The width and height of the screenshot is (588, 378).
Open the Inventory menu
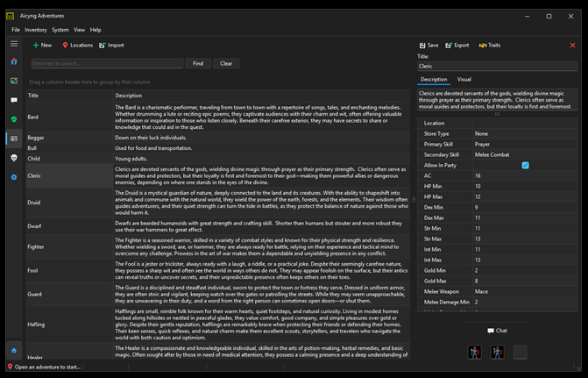tap(36, 30)
